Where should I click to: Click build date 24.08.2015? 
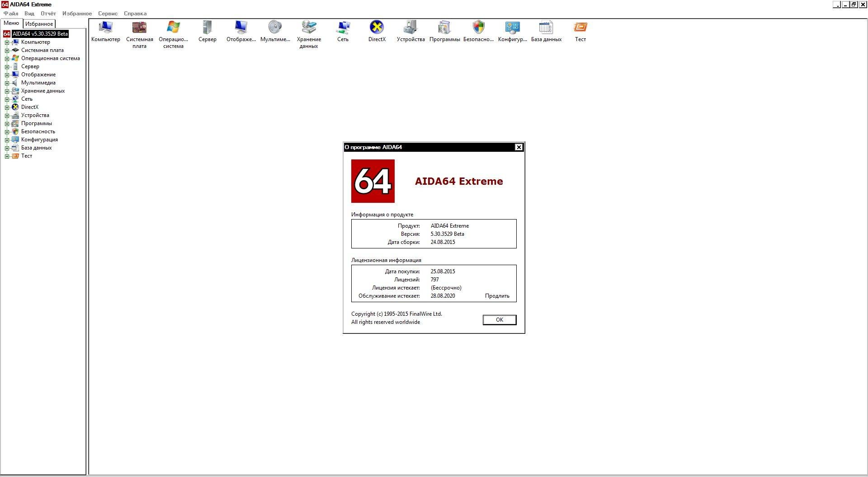(443, 242)
